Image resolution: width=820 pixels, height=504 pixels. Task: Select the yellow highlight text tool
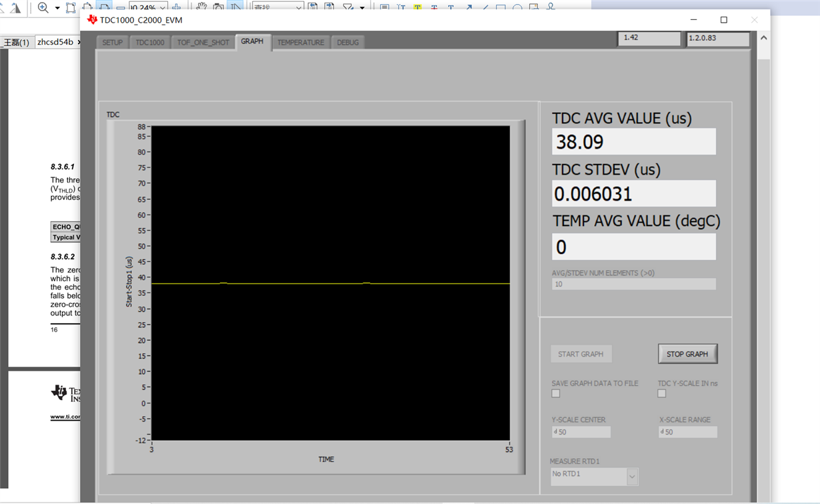click(x=417, y=7)
